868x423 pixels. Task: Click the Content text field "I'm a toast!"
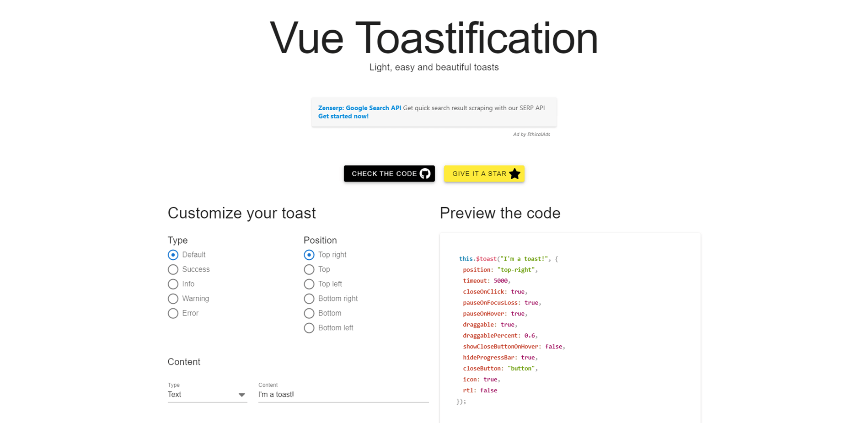coord(343,395)
